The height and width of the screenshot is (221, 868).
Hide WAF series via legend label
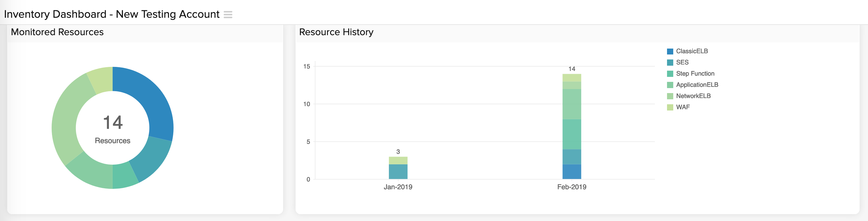[x=683, y=107]
